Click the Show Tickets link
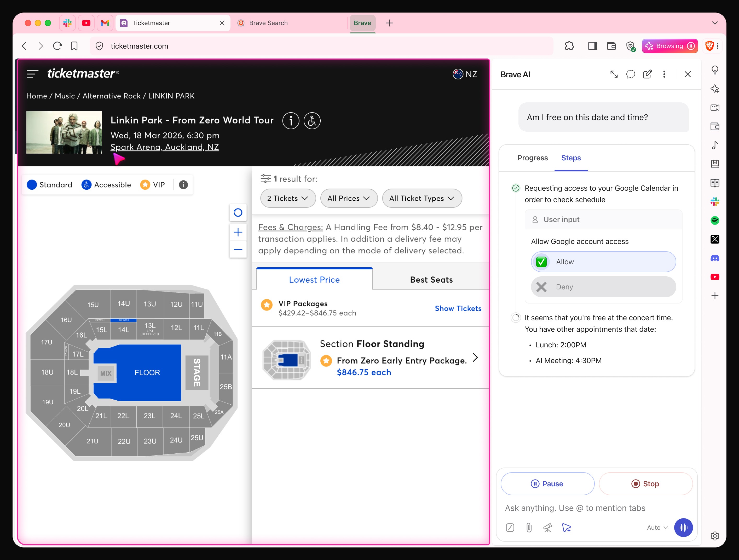Image resolution: width=739 pixels, height=560 pixels. point(458,308)
